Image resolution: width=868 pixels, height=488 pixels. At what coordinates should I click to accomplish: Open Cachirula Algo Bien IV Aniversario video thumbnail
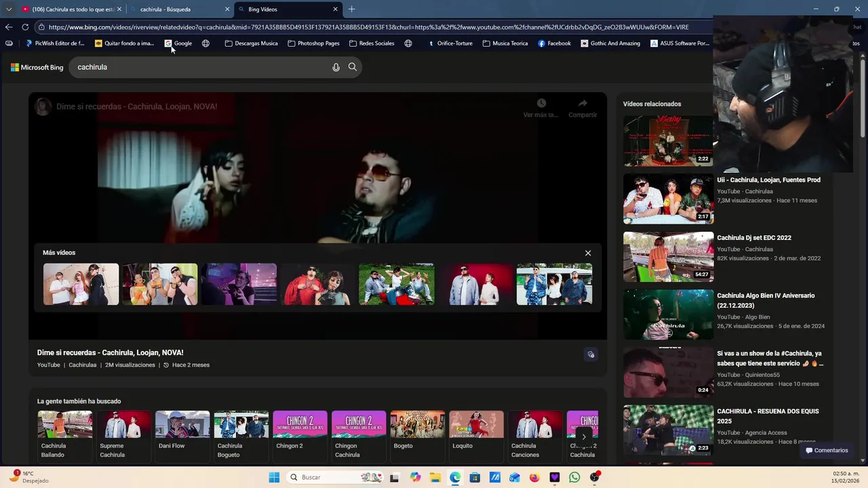tap(668, 314)
